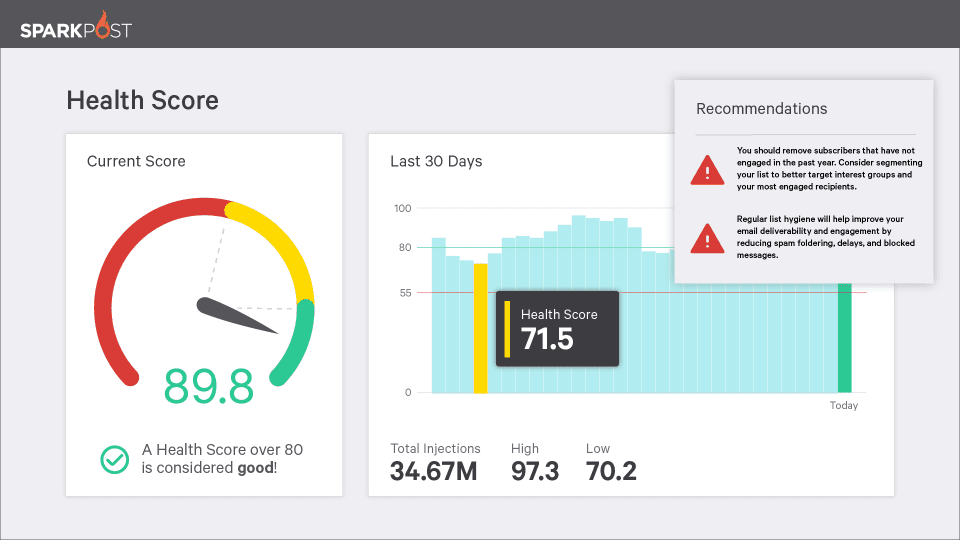The width and height of the screenshot is (960, 540).
Task: Click the Recommendations panel heading
Action: pyautogui.click(x=761, y=108)
